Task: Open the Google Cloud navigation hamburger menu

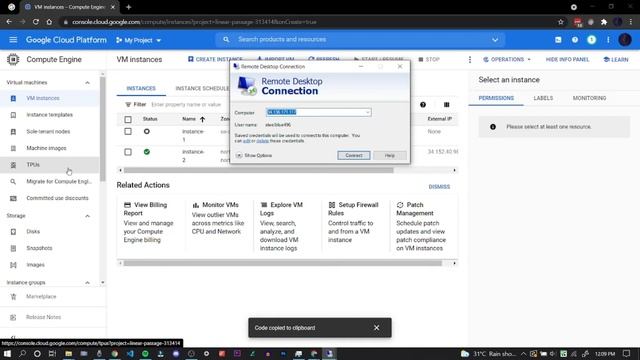Action: click(x=13, y=40)
